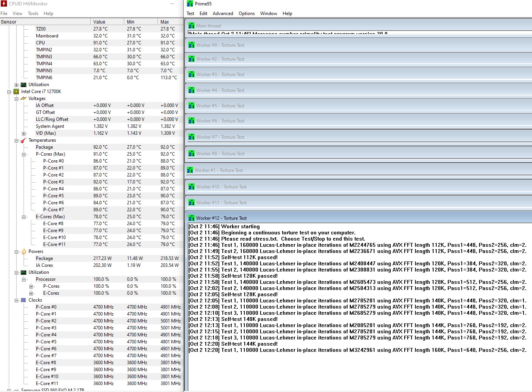The width and height of the screenshot is (532, 392).
Task: Click the Worker #12 Torture Test window icon
Action: pos(191,218)
